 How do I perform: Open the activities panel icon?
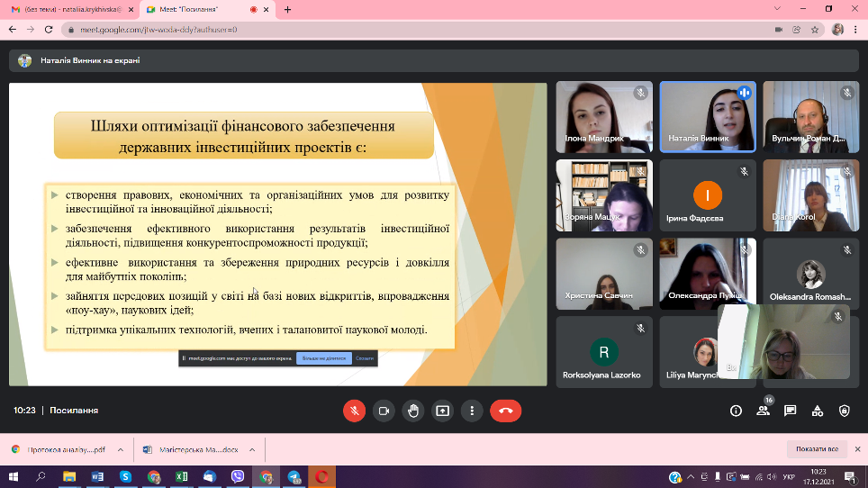(817, 411)
